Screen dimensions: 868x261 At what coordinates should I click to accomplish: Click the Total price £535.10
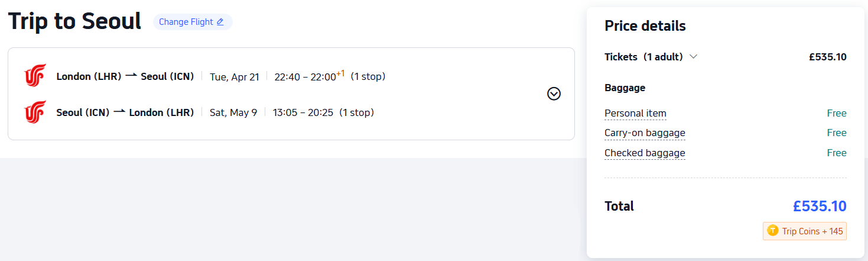[x=820, y=206]
